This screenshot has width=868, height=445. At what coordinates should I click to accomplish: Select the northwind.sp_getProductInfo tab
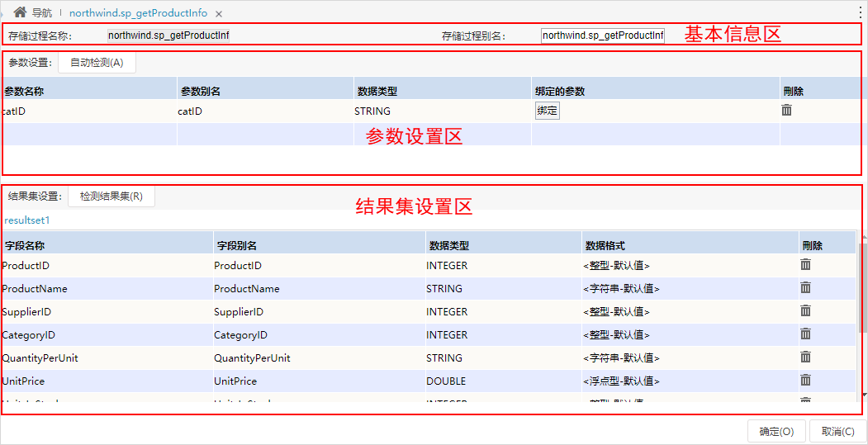[x=139, y=12]
